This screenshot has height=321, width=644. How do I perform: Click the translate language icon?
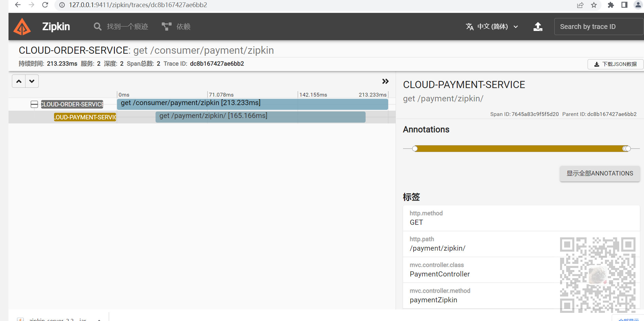(470, 27)
